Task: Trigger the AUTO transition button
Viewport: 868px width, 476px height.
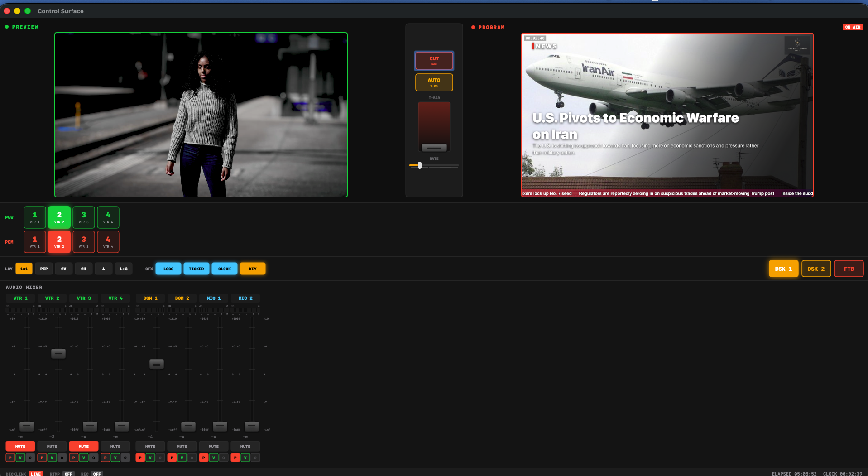Action: 434,82
